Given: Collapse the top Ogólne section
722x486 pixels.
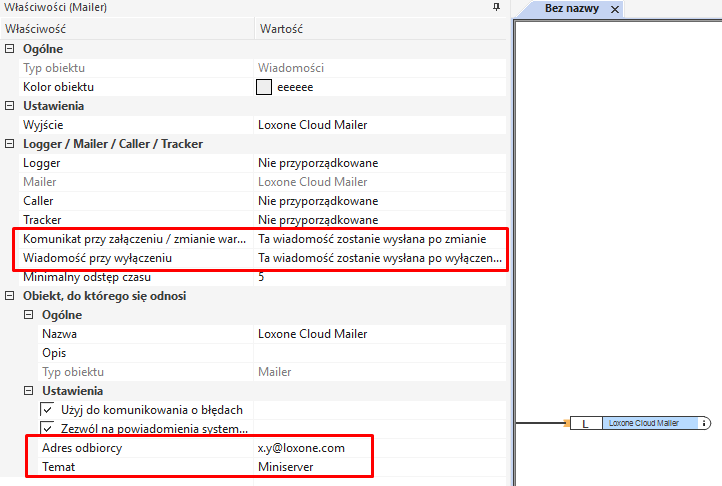Looking at the screenshot, I should tap(10, 49).
